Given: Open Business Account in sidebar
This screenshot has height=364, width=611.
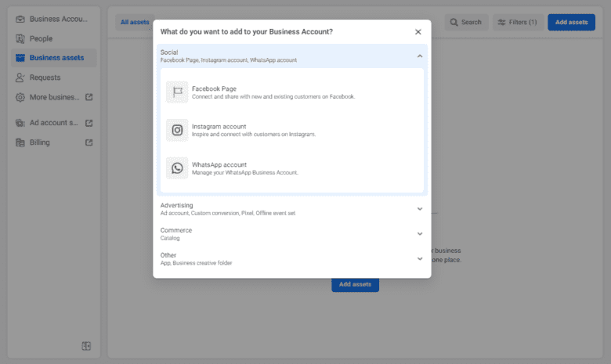Looking at the screenshot, I should (54, 19).
